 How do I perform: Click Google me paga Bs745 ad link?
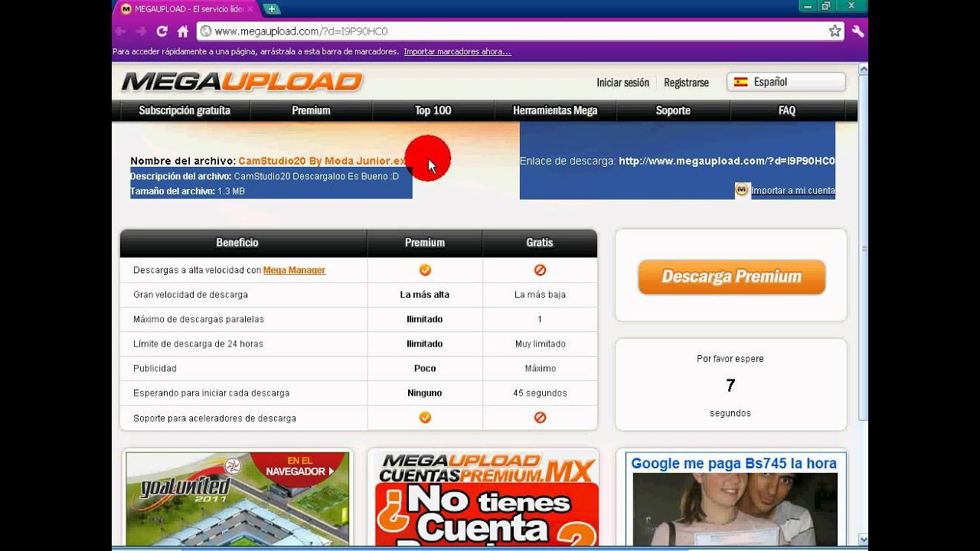733,464
